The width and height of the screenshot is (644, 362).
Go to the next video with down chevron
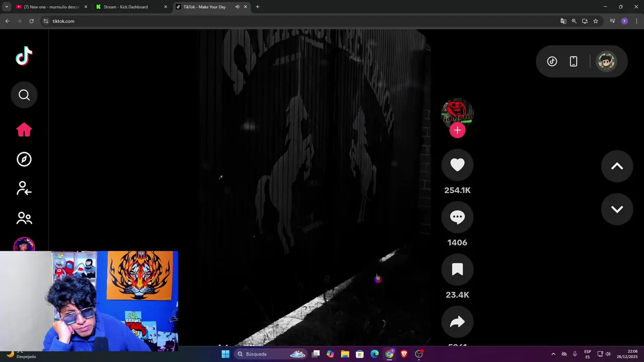pos(617,209)
